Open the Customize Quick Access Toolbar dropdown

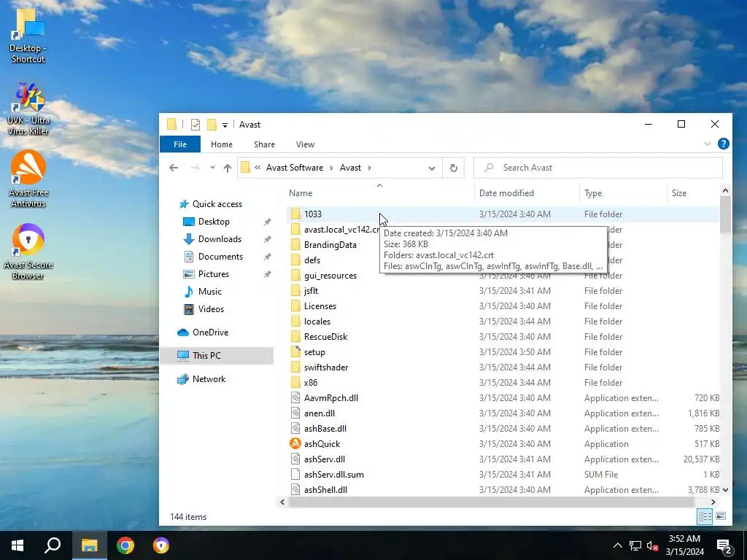pos(225,125)
